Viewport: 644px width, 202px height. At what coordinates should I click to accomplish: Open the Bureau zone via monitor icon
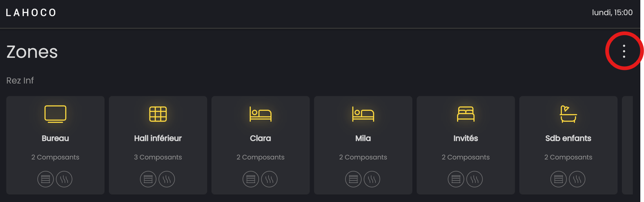click(55, 114)
